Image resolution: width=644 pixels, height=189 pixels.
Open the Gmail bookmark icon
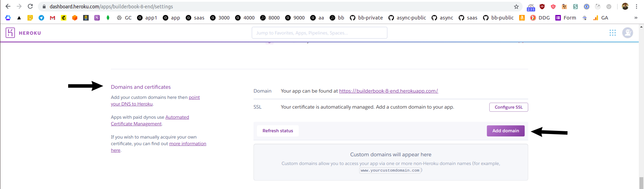[53, 18]
